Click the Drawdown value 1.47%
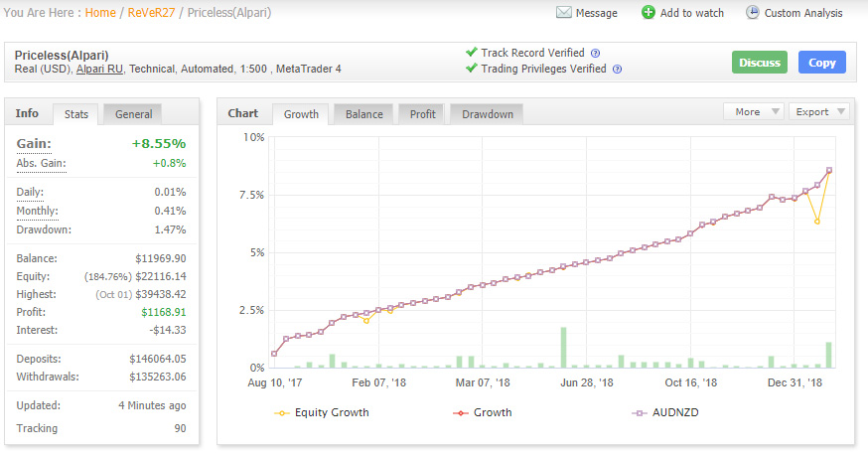The image size is (868, 456). (x=170, y=229)
